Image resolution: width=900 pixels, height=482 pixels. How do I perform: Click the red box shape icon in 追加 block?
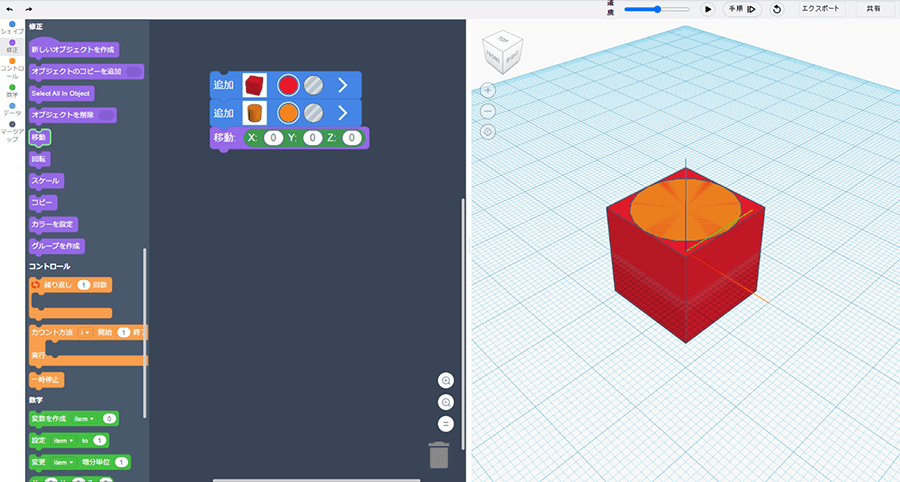tap(254, 85)
